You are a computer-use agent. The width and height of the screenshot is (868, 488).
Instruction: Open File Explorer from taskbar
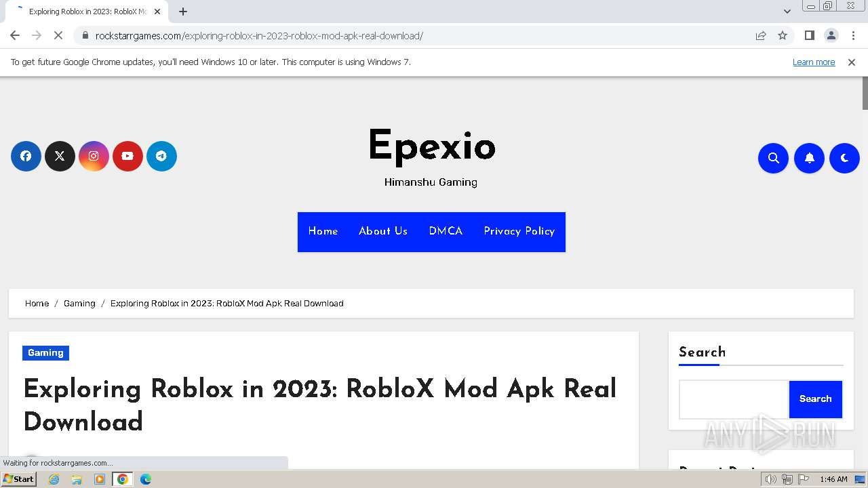point(77,479)
